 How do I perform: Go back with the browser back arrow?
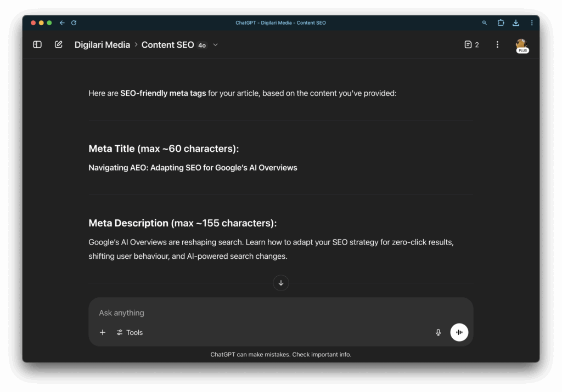pos(62,22)
